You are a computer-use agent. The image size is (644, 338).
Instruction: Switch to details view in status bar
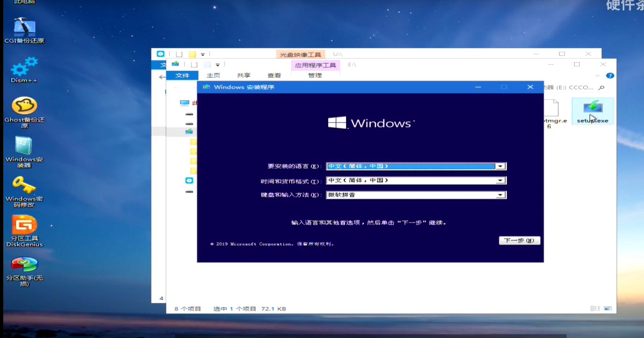(595, 308)
